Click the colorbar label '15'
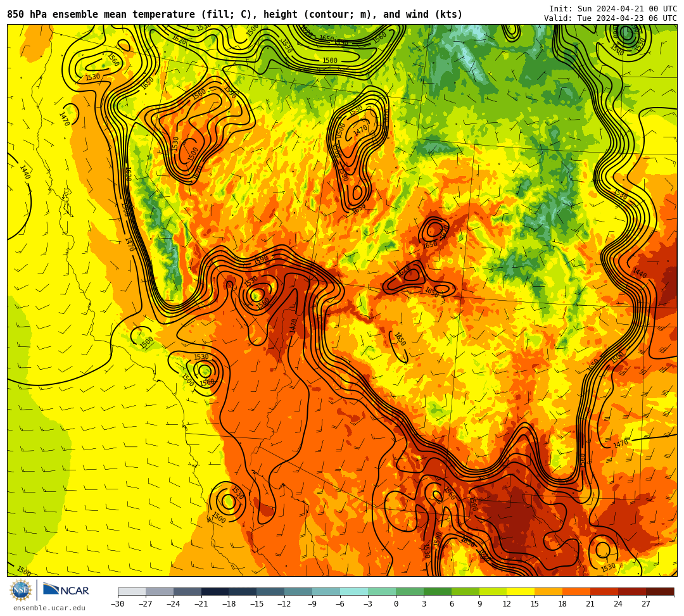 click(535, 604)
